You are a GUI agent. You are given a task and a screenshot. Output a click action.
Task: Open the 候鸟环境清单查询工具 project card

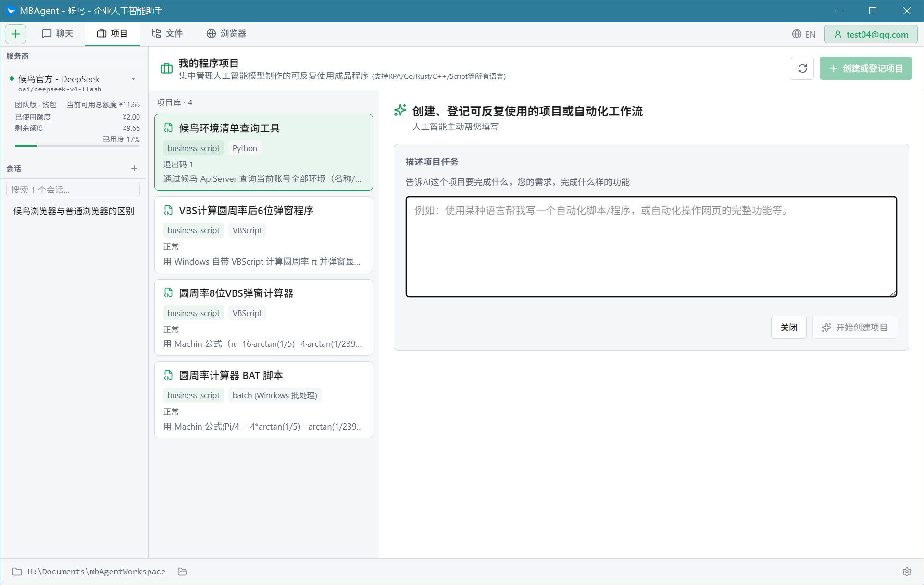pyautogui.click(x=263, y=152)
